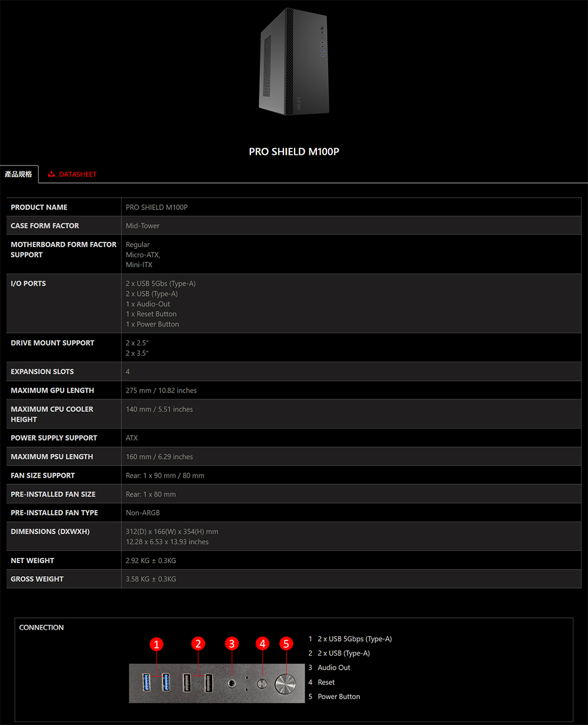Screen dimensions: 588x725
Task: Click the '1 x Audio-Out' spec line
Action: 148,304
